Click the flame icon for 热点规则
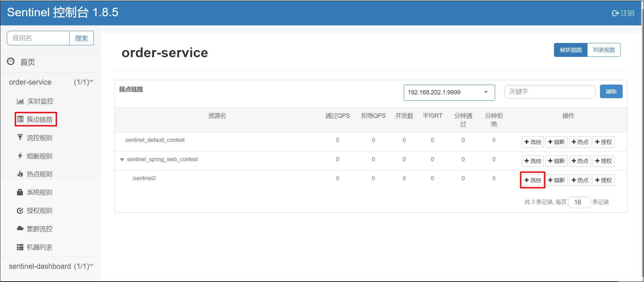 tap(20, 174)
